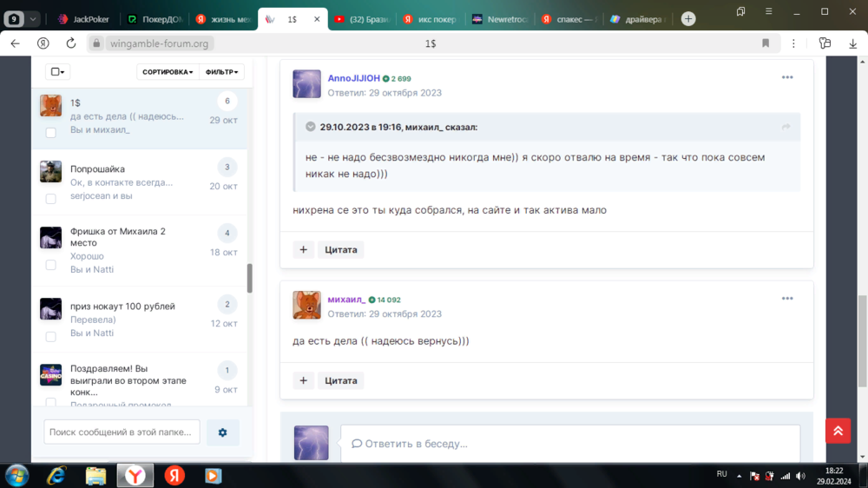Viewport: 868px width, 488px height.
Task: Open the 'Сортировка' dropdown
Action: click(168, 72)
